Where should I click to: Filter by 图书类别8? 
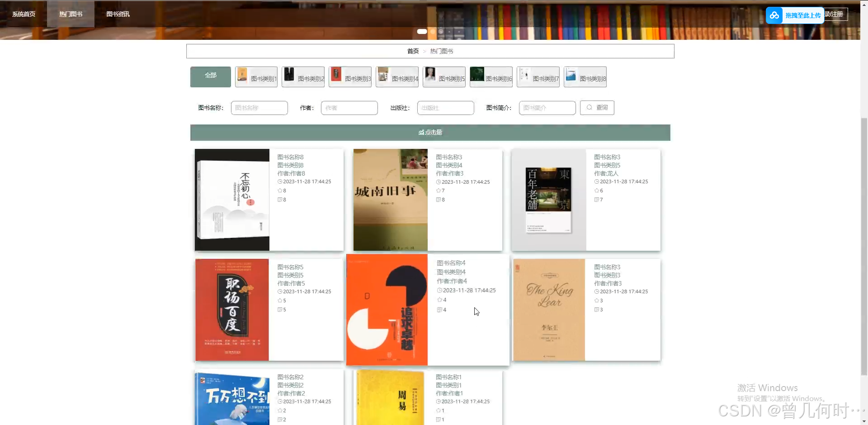pyautogui.click(x=585, y=77)
